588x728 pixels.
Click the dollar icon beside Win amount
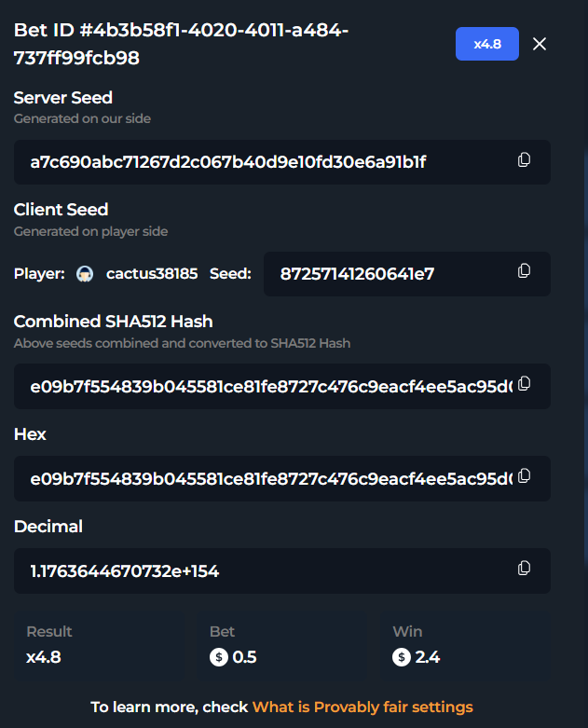pos(402,657)
